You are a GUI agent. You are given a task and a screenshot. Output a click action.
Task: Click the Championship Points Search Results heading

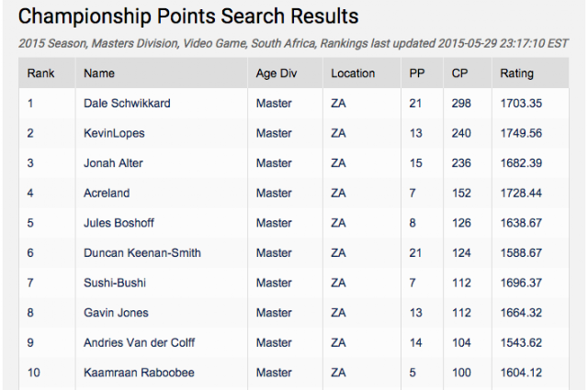click(x=188, y=17)
